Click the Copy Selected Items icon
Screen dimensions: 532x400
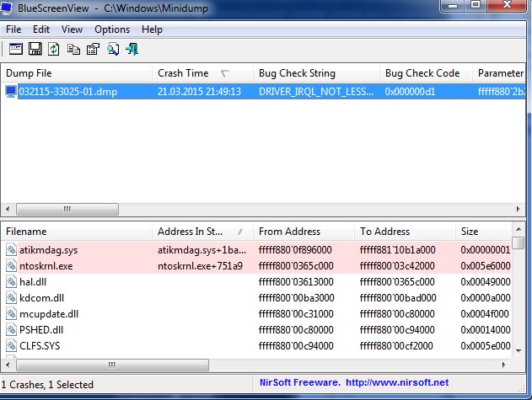[74, 49]
